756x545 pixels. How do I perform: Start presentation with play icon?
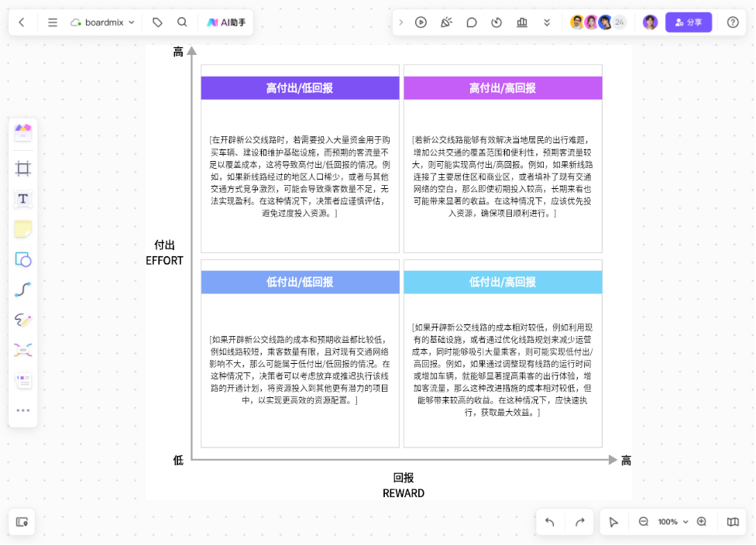pyautogui.click(x=421, y=22)
